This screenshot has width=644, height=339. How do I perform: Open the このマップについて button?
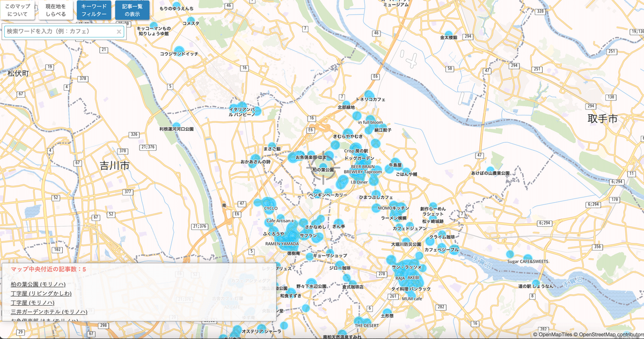[x=18, y=10]
